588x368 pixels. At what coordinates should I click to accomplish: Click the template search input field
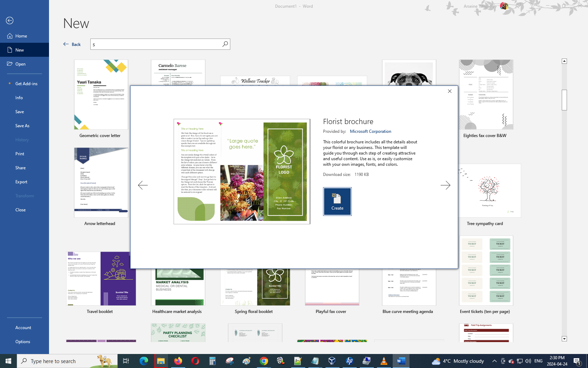[156, 44]
